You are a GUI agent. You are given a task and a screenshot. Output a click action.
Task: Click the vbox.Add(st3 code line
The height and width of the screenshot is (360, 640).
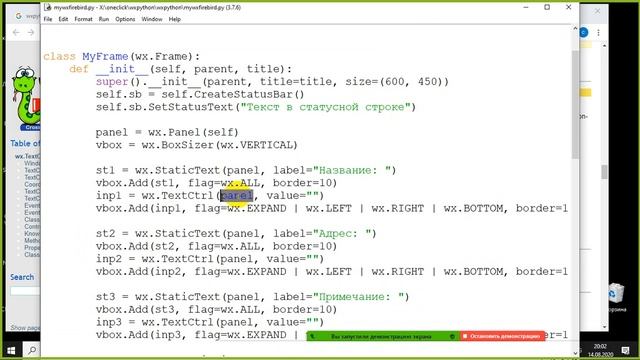[x=216, y=309]
